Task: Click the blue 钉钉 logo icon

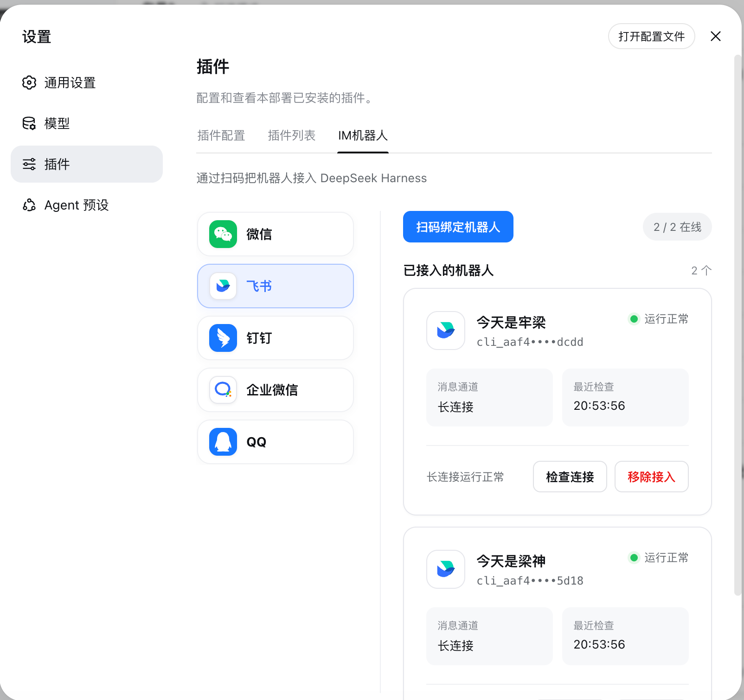Action: (223, 338)
